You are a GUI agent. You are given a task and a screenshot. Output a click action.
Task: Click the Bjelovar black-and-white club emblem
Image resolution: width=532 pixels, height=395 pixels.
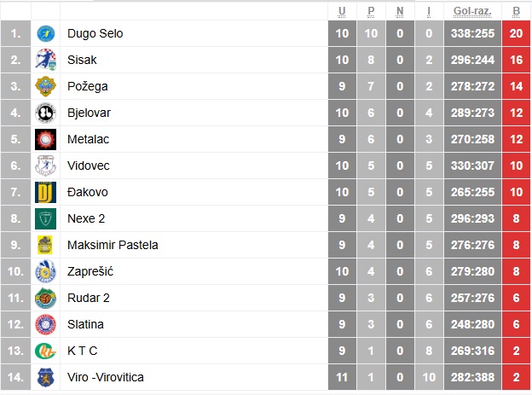click(x=45, y=113)
